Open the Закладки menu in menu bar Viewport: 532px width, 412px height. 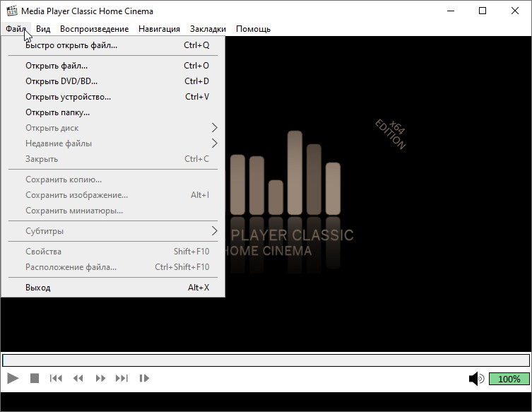[x=208, y=29]
